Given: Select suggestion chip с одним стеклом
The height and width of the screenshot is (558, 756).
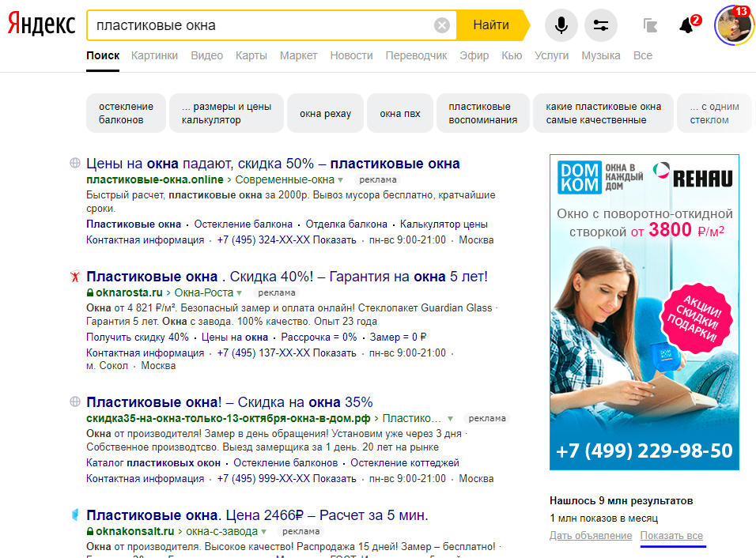Looking at the screenshot, I should tap(715, 113).
